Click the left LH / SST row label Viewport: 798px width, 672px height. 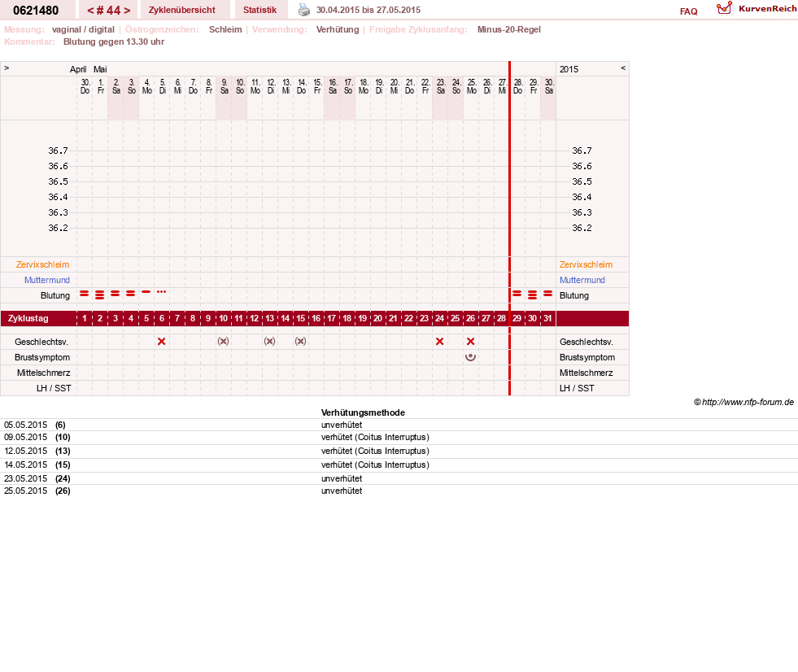(x=54, y=388)
